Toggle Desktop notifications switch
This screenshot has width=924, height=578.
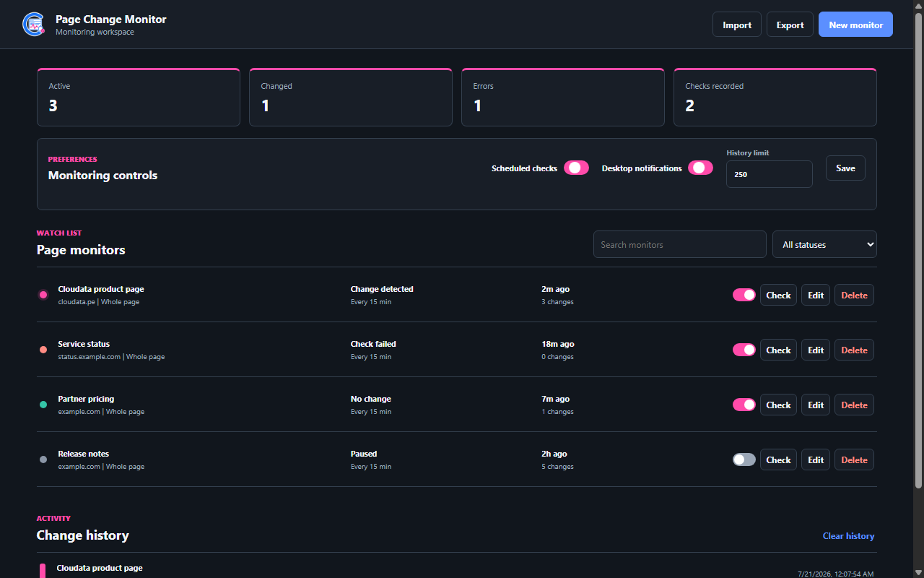700,168
